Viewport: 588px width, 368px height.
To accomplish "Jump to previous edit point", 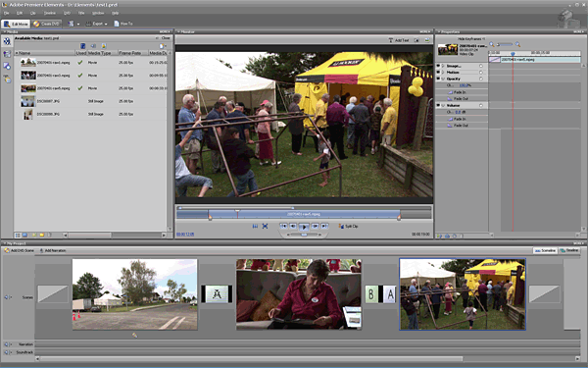I will click(283, 226).
